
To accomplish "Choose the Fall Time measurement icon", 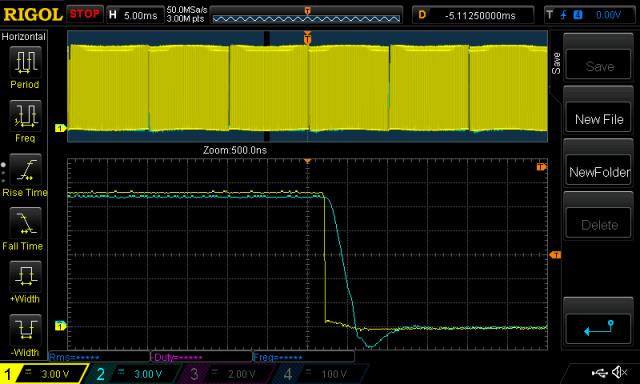I will [x=25, y=223].
